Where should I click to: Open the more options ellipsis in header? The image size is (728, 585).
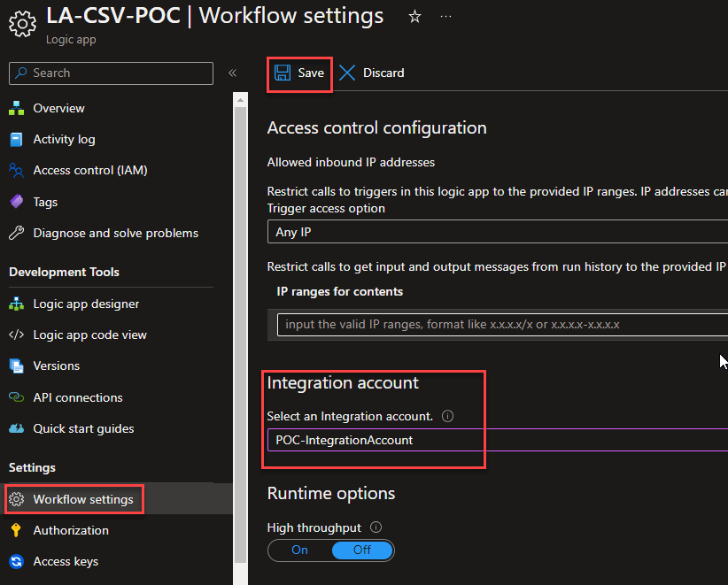point(445,17)
